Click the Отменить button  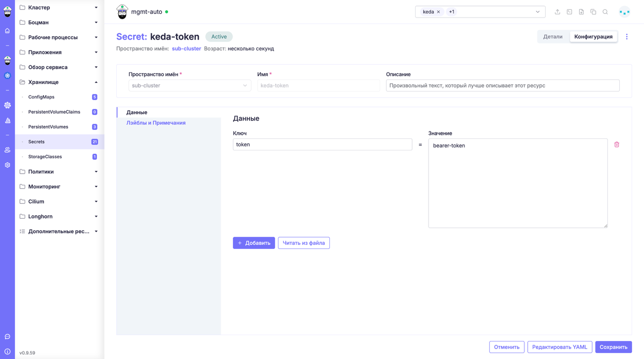(507, 347)
